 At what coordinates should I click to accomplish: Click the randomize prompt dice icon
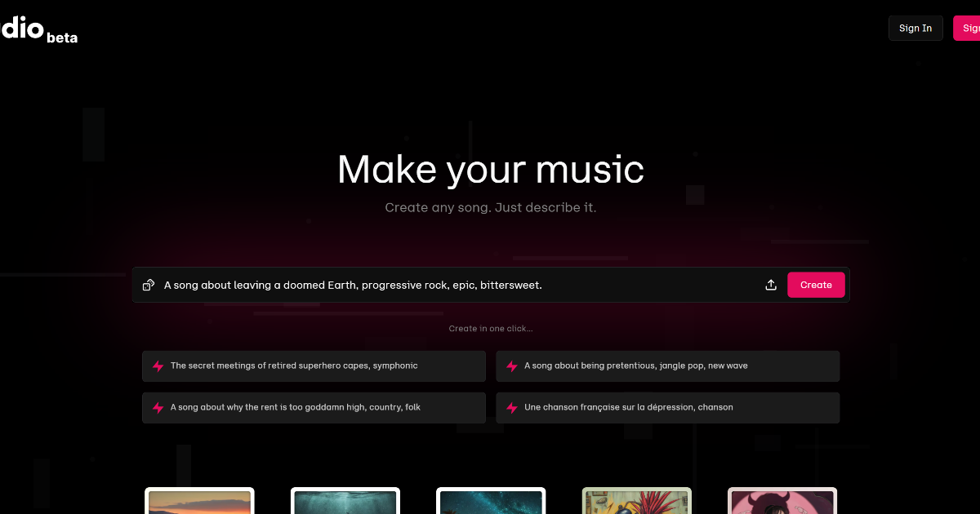coord(149,285)
